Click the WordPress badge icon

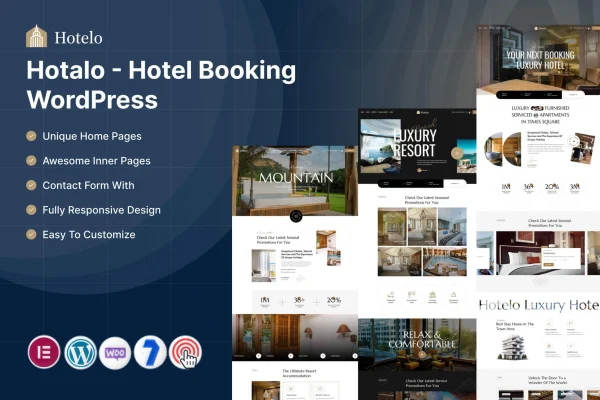[80, 352]
